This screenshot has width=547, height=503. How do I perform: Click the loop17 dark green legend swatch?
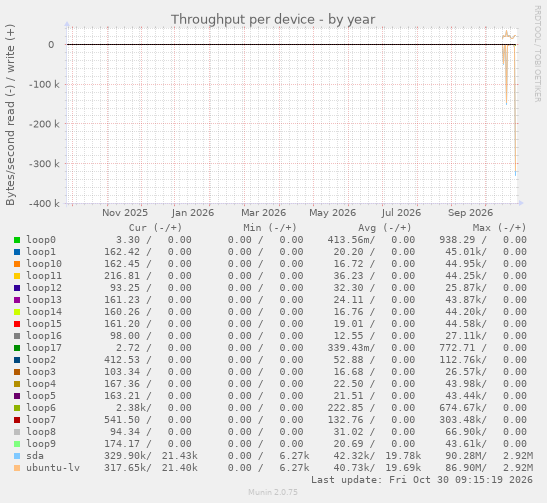pyautogui.click(x=17, y=348)
